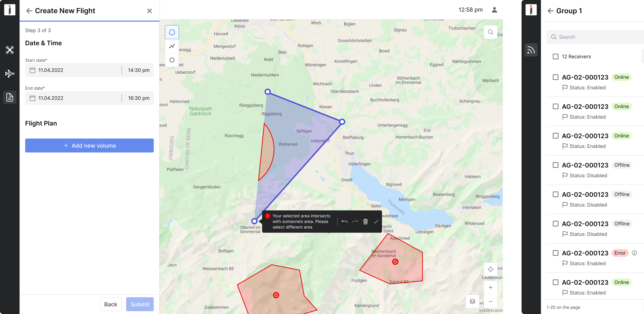The image size is (644, 314).
Task: Tick the checkbox for the Error receiver
Action: [x=555, y=253]
